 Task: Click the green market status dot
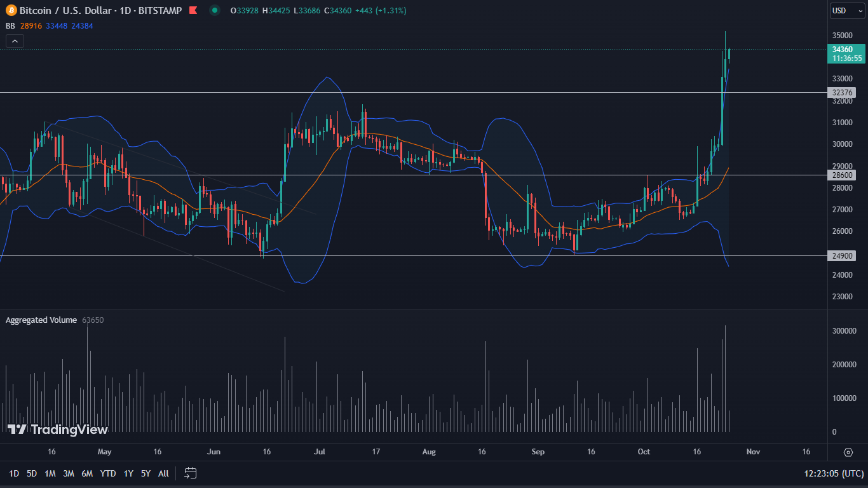pos(215,11)
